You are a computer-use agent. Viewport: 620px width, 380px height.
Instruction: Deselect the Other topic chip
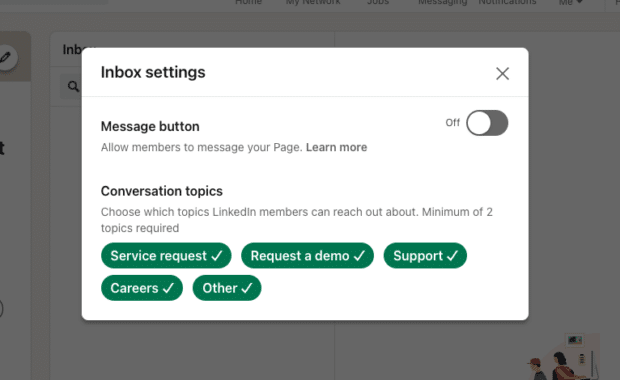[x=227, y=288]
